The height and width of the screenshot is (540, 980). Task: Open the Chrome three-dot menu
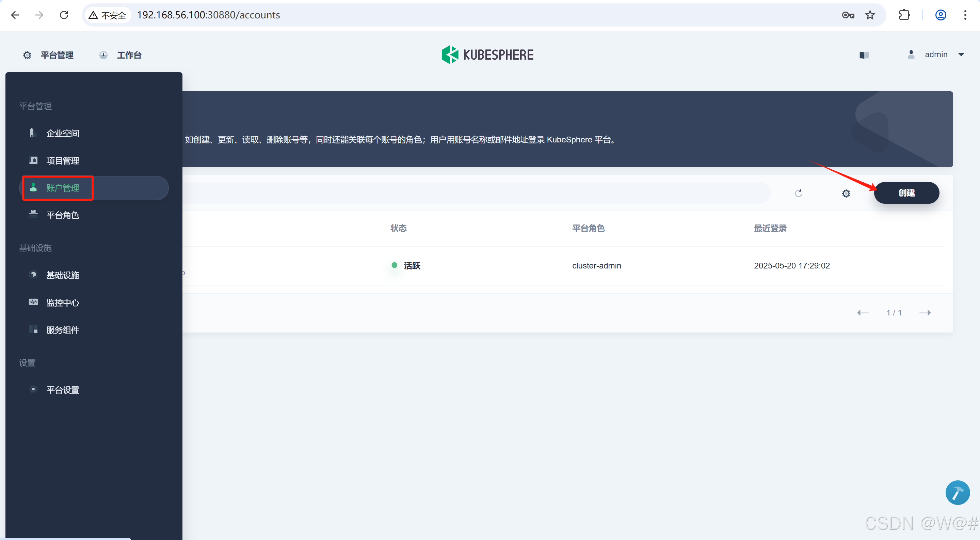tap(965, 15)
